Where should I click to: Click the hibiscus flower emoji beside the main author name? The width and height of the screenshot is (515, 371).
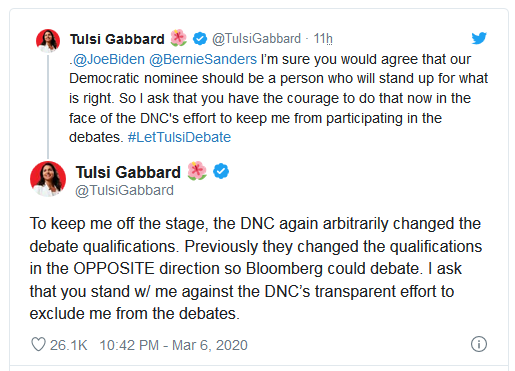[x=197, y=171]
